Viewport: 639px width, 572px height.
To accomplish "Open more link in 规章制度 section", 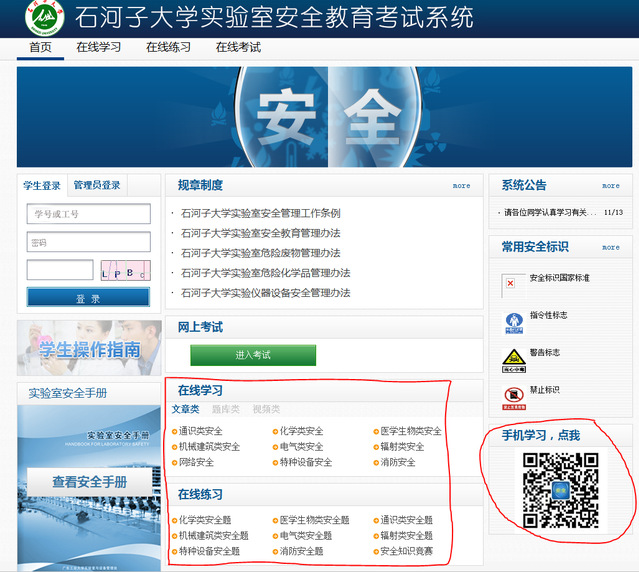I will click(x=461, y=186).
